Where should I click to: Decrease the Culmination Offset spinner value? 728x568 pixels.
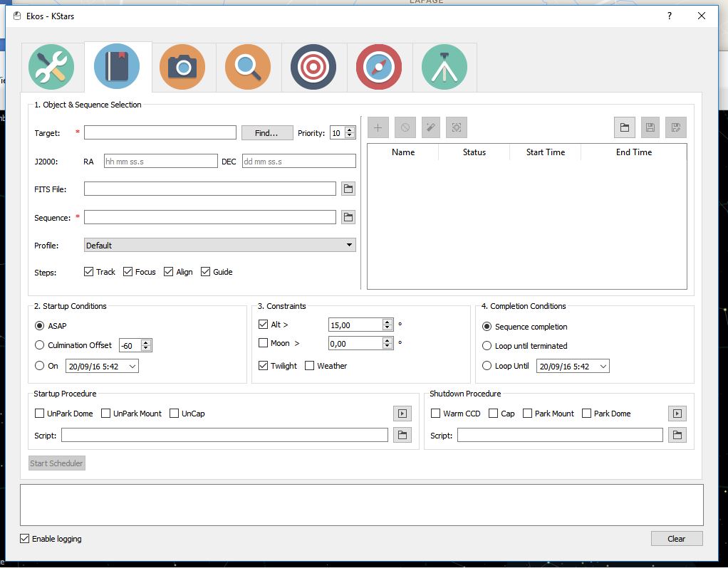tap(146, 348)
